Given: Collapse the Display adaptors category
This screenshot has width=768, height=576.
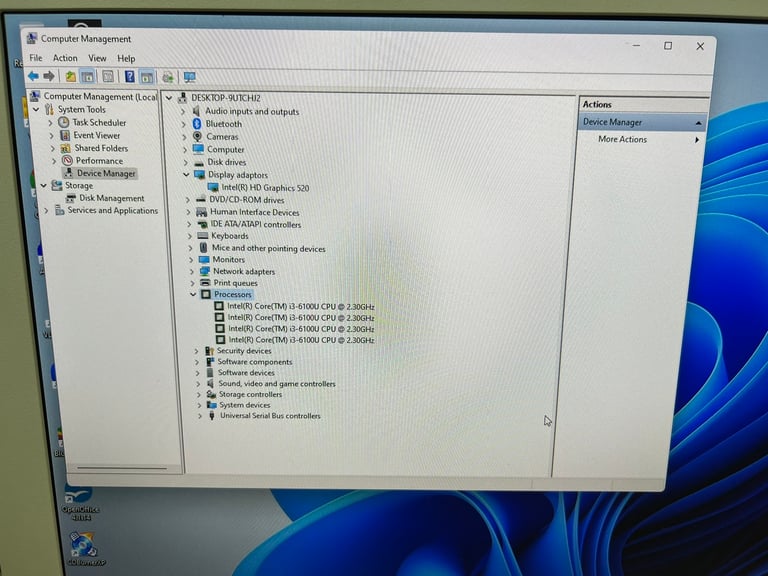Looking at the screenshot, I should tap(187, 175).
